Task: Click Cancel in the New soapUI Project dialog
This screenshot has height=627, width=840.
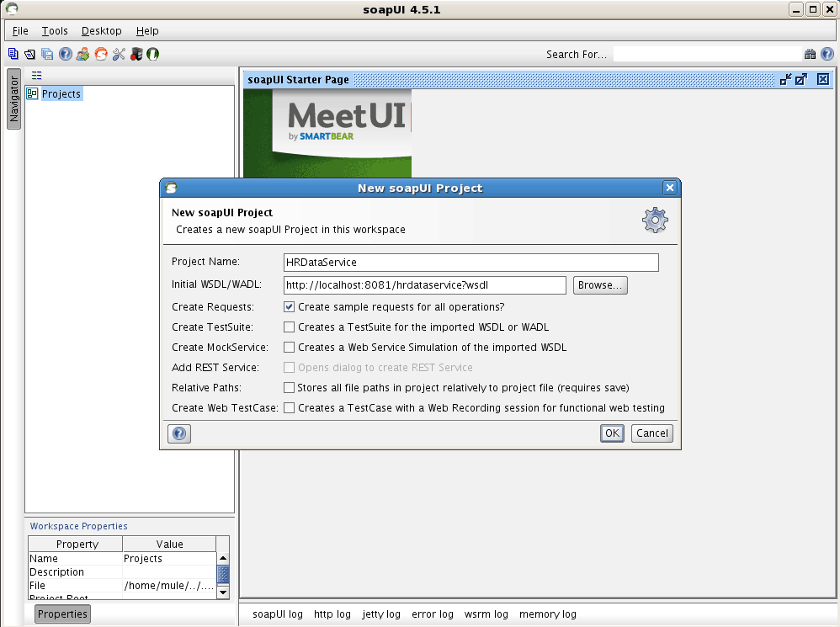Action: click(652, 433)
